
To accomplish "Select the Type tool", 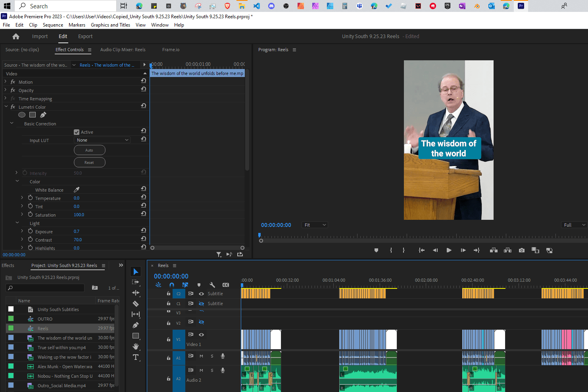I will pyautogui.click(x=136, y=357).
